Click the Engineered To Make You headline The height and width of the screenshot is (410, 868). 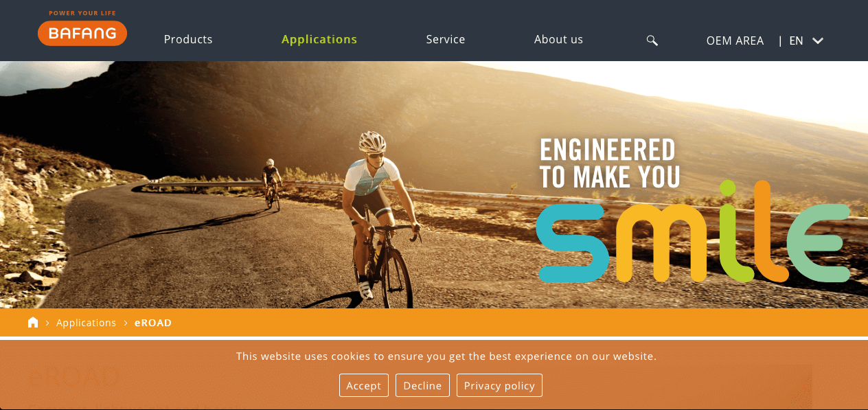pos(610,163)
